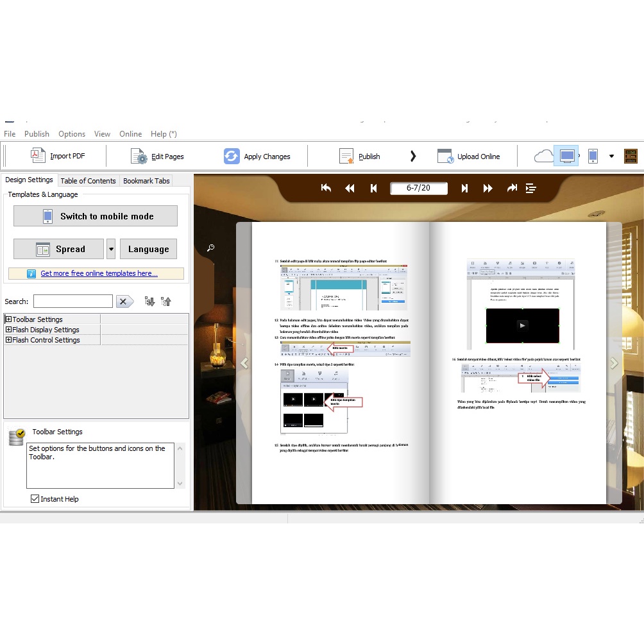This screenshot has height=644, width=644.
Task: Open Edit Pages from the toolbar
Action: [139, 156]
